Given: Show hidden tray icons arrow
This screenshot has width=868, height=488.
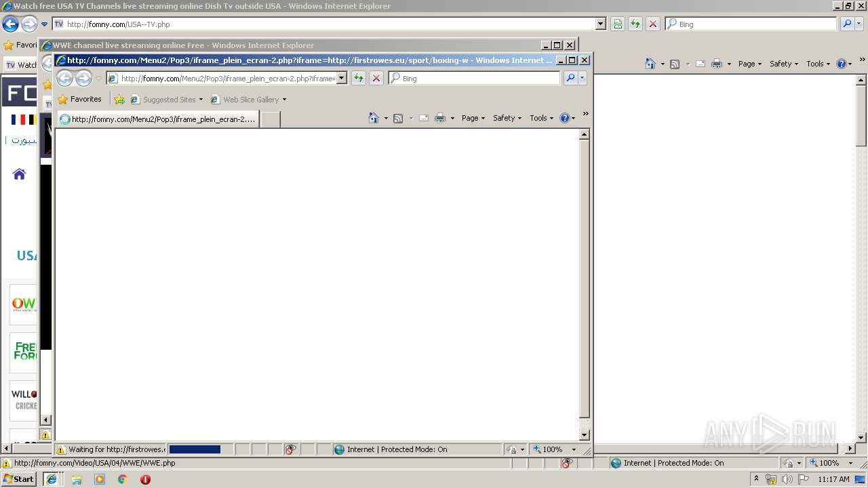Looking at the screenshot, I should (757, 479).
